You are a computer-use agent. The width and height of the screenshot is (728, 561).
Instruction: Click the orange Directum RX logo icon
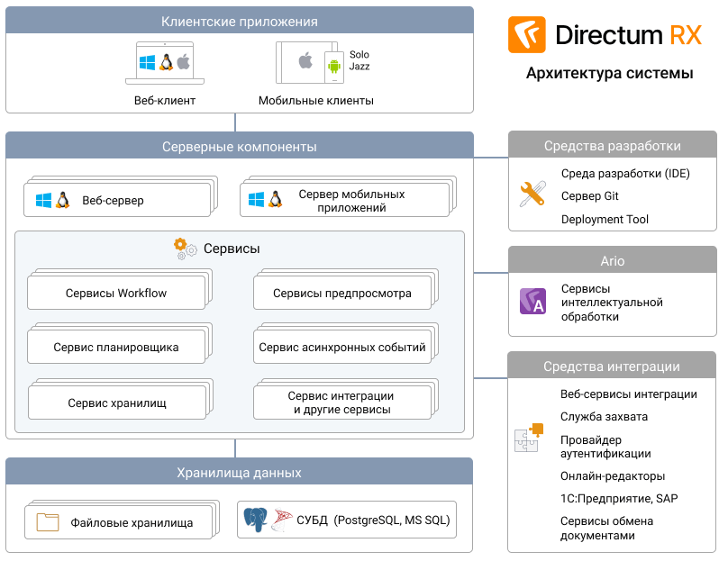pyautogui.click(x=526, y=35)
